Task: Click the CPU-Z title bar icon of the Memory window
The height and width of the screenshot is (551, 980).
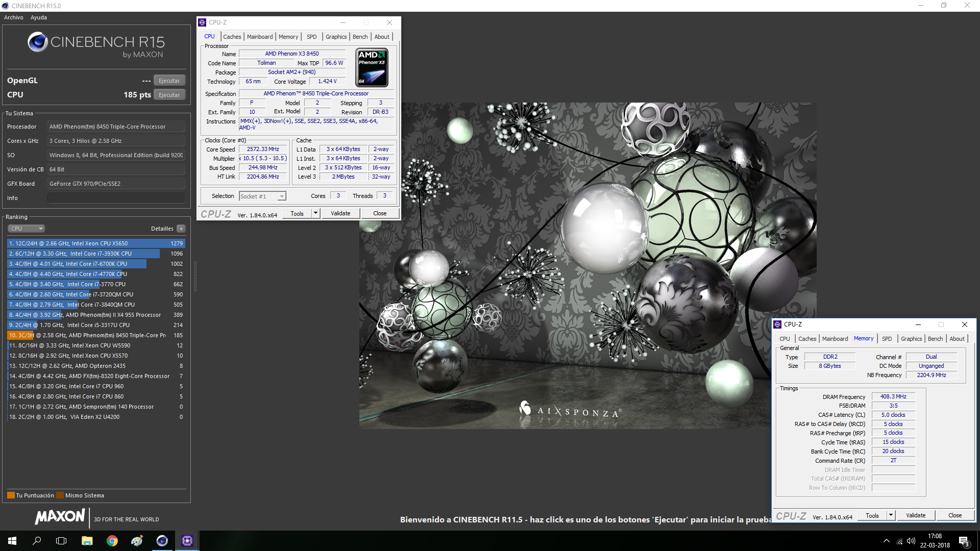Action: (x=777, y=324)
